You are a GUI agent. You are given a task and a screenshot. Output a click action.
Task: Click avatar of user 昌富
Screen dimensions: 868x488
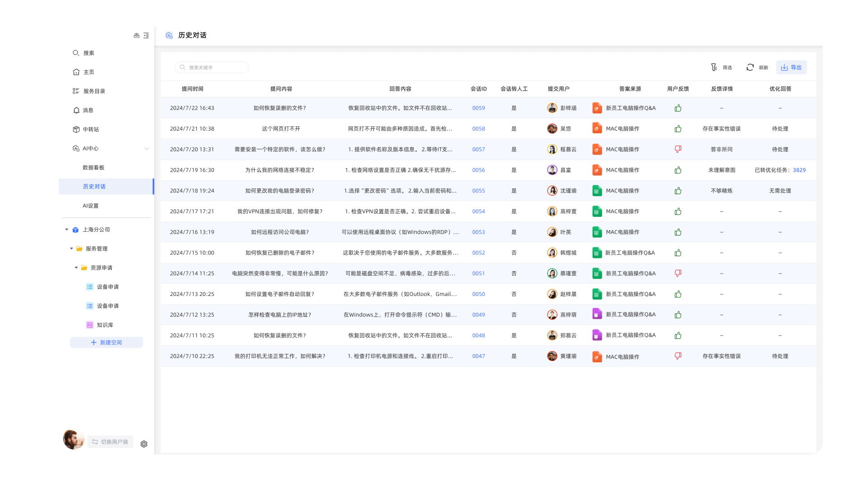552,170
